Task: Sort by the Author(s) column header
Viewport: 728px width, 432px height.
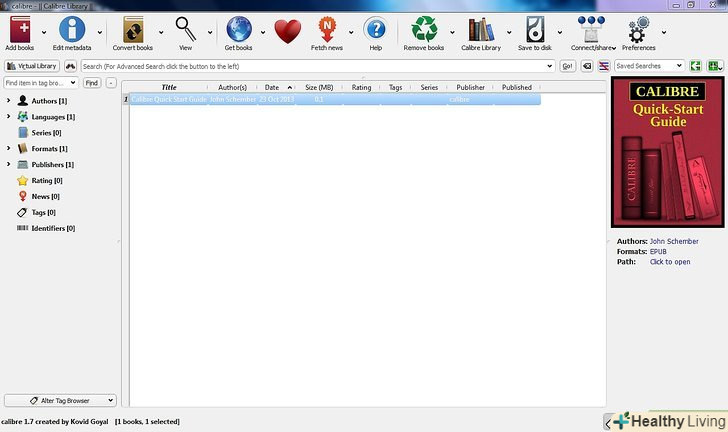Action: click(232, 87)
